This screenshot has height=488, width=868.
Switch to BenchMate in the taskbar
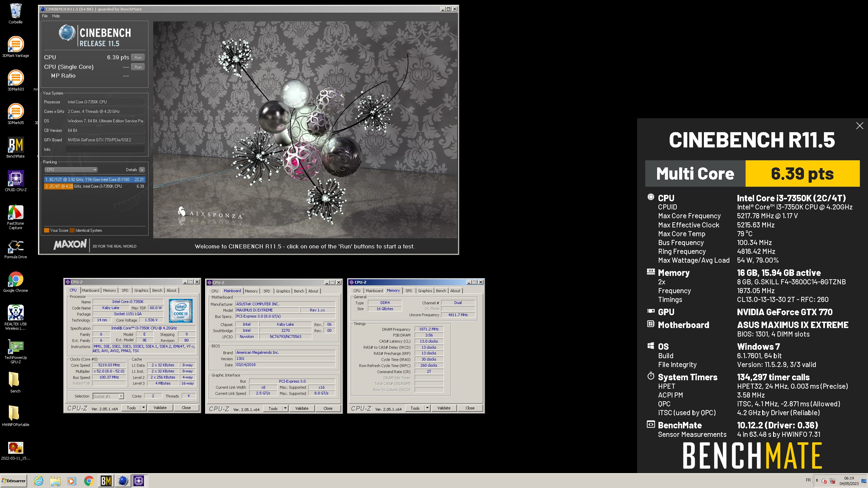[x=106, y=481]
